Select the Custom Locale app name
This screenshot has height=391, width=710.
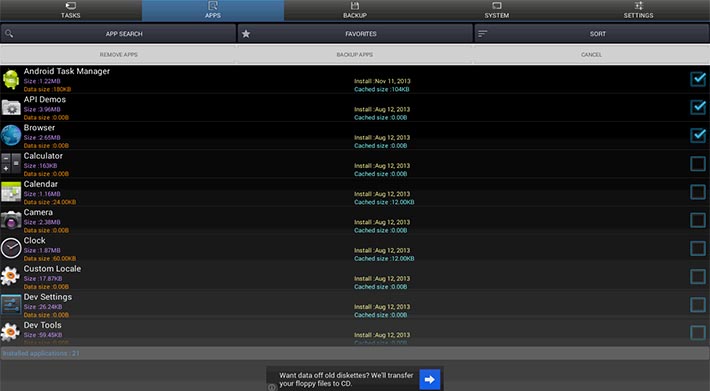click(53, 268)
